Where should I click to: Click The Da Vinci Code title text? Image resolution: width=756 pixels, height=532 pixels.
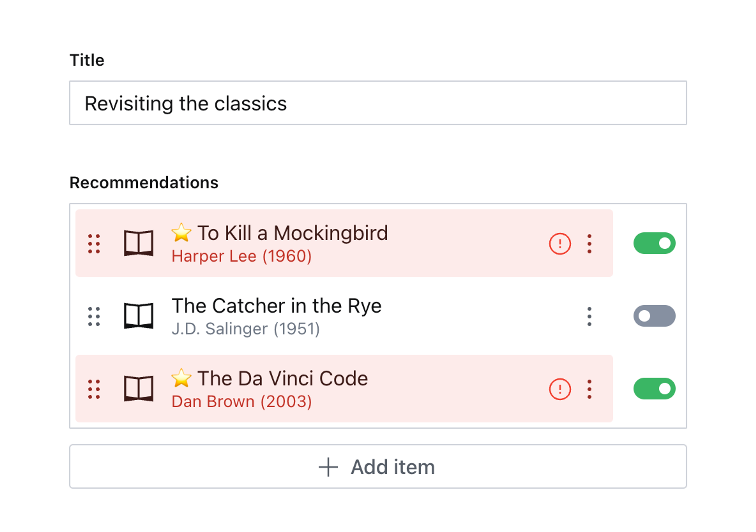point(283,379)
